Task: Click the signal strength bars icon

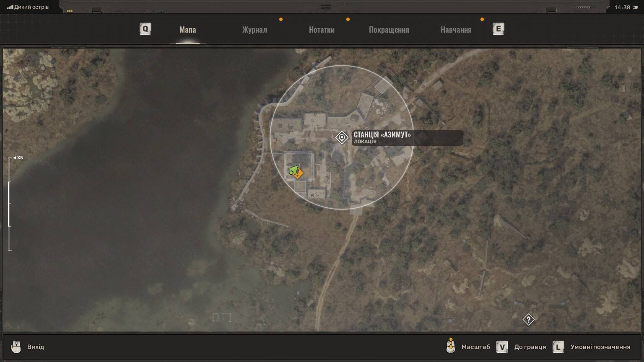Action: coord(10,7)
